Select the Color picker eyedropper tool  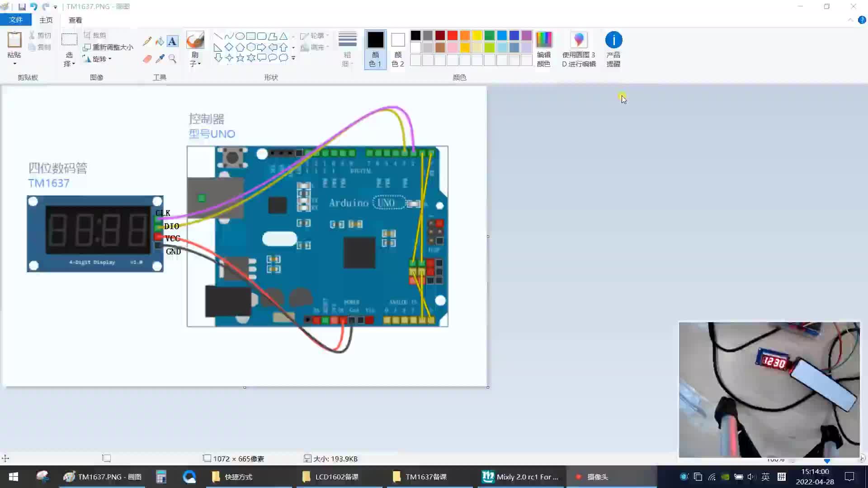pos(160,59)
